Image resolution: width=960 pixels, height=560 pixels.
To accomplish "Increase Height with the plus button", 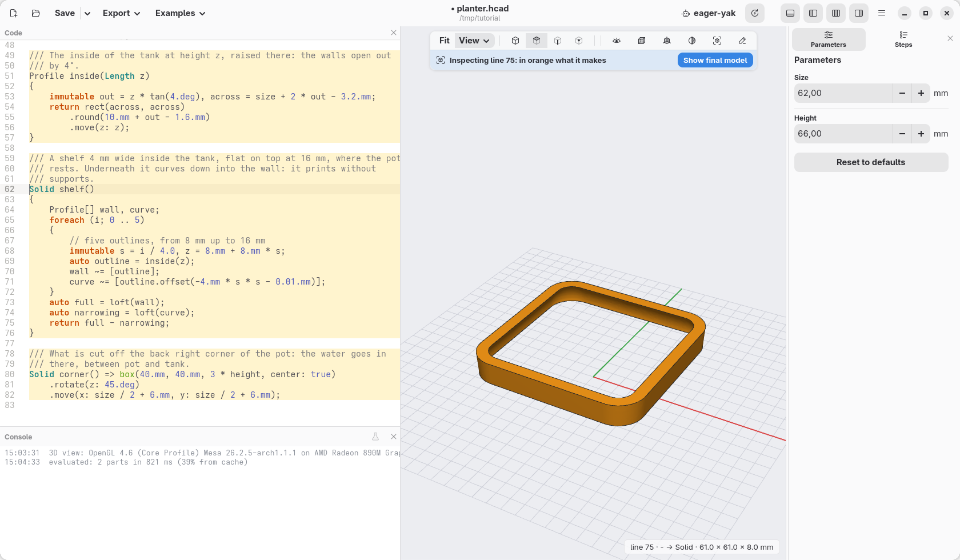I will pos(921,134).
